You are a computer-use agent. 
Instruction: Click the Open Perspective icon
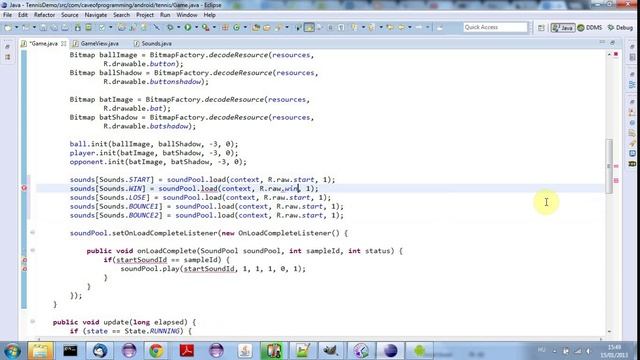click(x=541, y=28)
